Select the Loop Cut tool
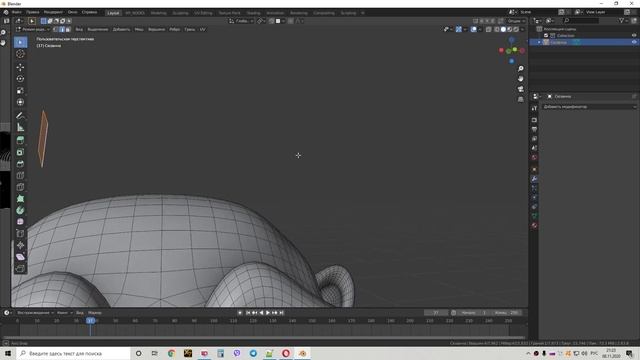This screenshot has width=640, height=360. point(20,176)
